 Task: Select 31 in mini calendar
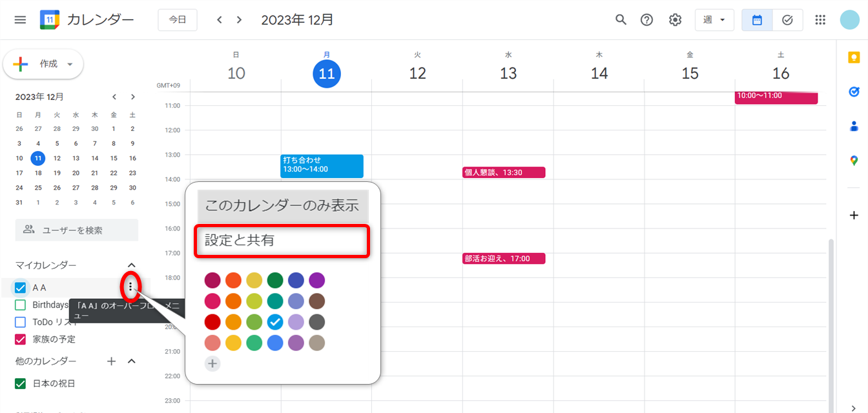point(19,203)
